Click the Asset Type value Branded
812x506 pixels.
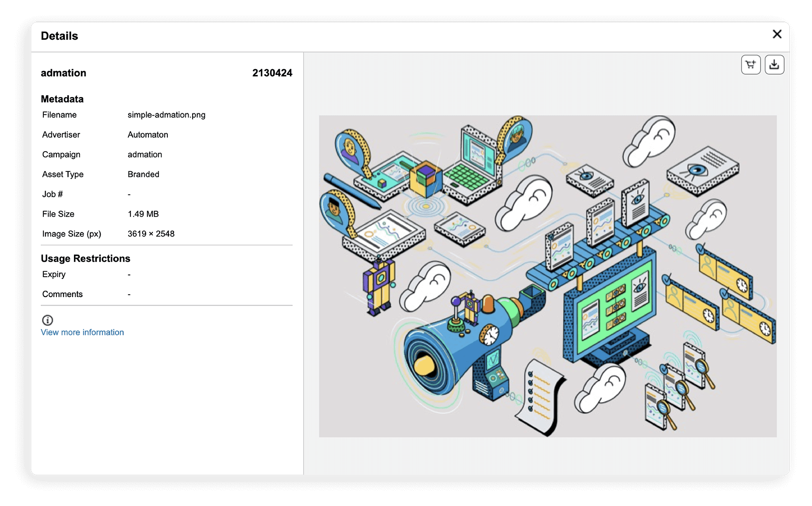(143, 174)
